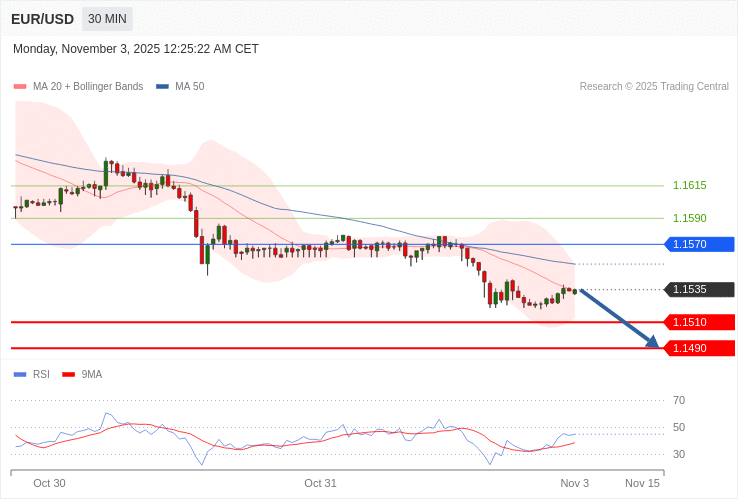Click the blue 1.1570 pivot price tag
Viewport: 738px width, 500px height.
(x=699, y=244)
